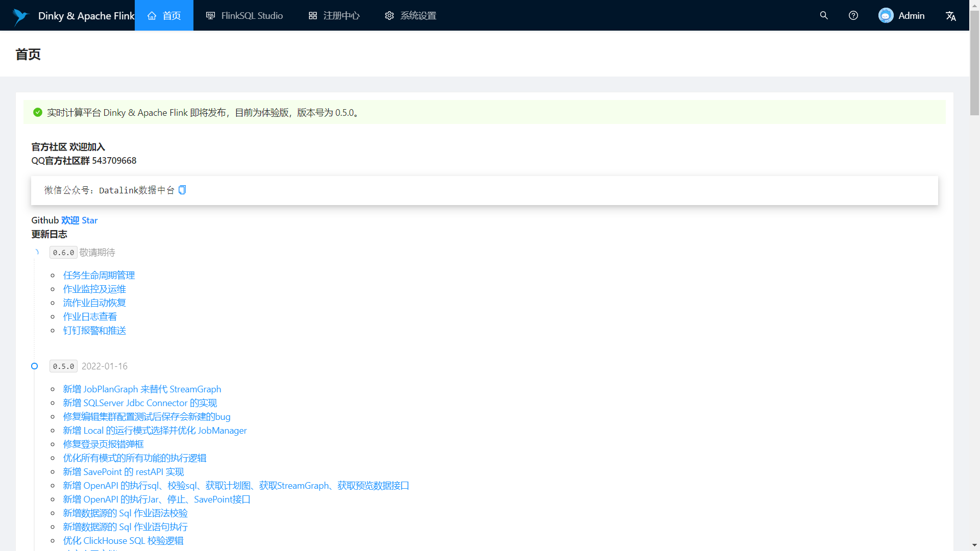The height and width of the screenshot is (551, 980).
Task: Open 新增 SavePoint 的 restAPI 实现 link
Action: tap(123, 471)
